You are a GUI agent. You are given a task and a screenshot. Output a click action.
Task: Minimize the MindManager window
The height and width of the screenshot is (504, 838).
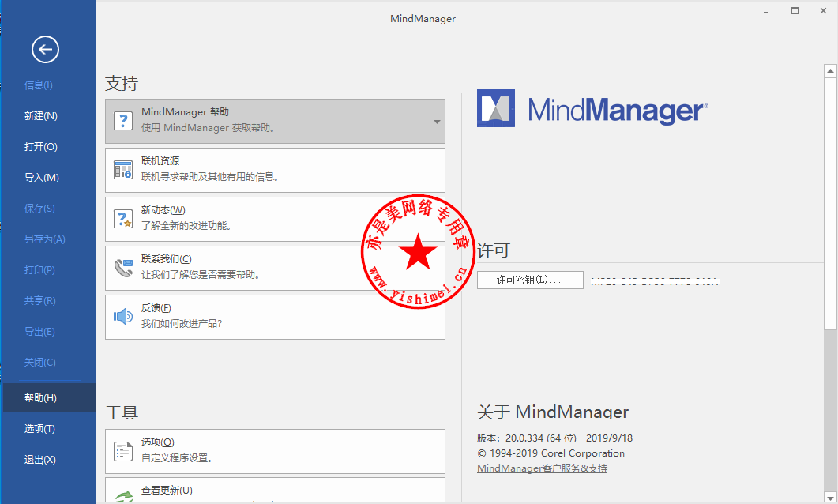click(x=766, y=11)
